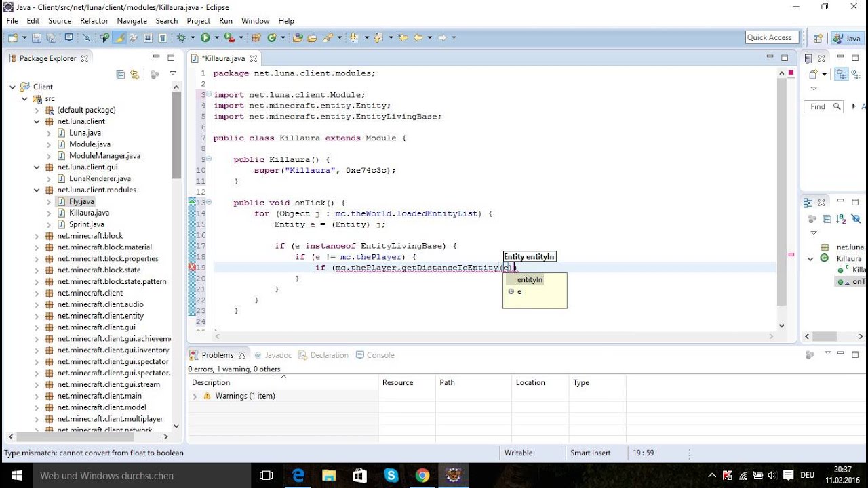Click the Find field in Task List
The height and width of the screenshot is (488, 868).
[823, 106]
